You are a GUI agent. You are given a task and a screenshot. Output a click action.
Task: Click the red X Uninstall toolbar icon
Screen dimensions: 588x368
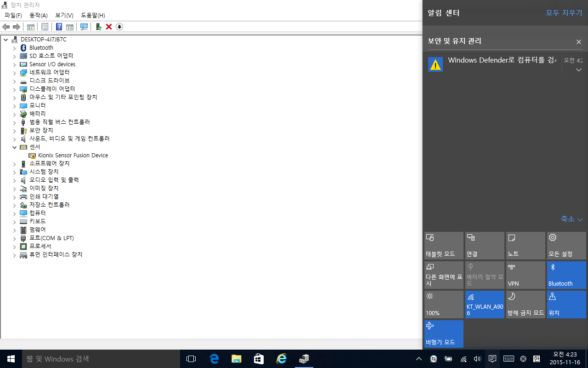[109, 27]
